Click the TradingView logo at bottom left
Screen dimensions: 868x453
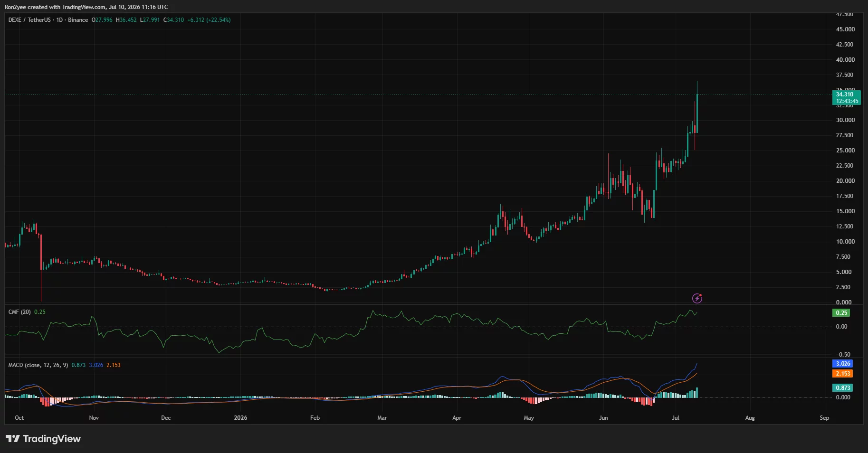[43, 439]
